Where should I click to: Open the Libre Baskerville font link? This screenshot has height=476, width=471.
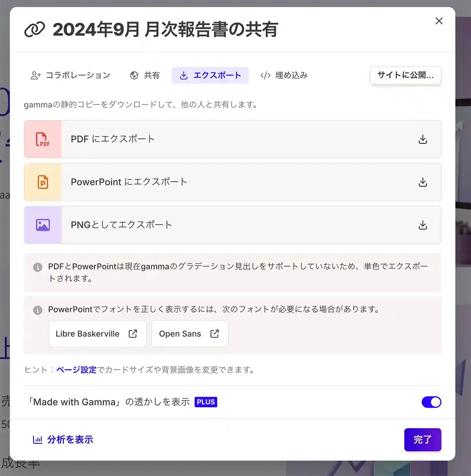[97, 334]
